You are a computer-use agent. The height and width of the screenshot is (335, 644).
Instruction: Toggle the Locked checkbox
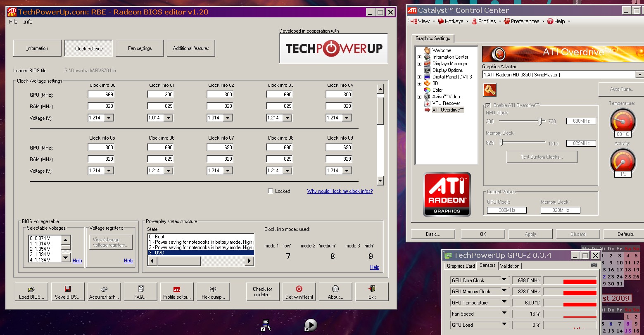pos(270,191)
